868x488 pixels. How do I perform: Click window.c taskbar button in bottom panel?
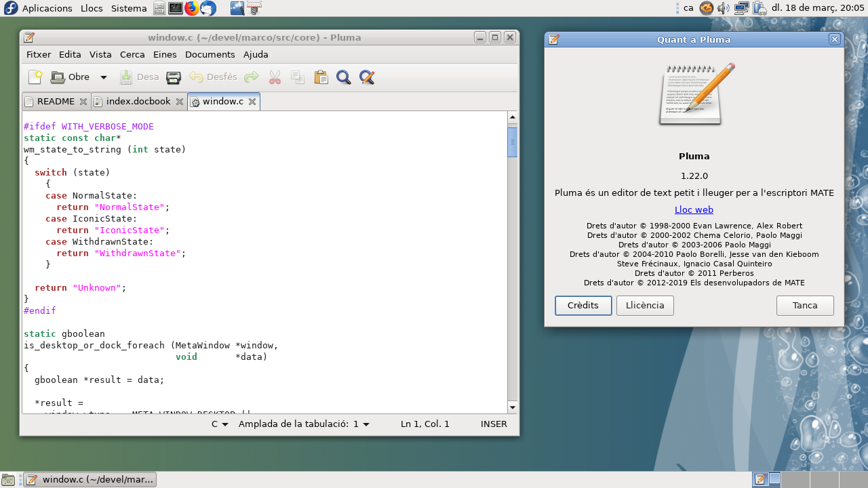(90, 480)
